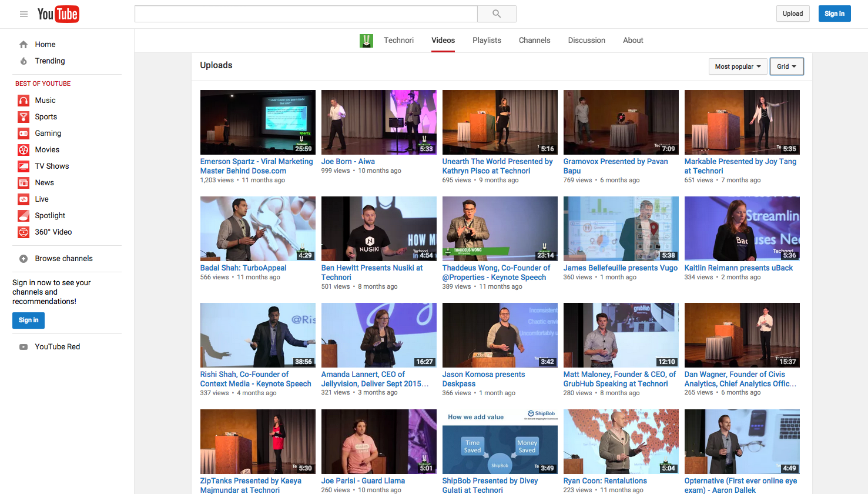Click the Movies film reel icon
The image size is (868, 494).
(x=24, y=150)
